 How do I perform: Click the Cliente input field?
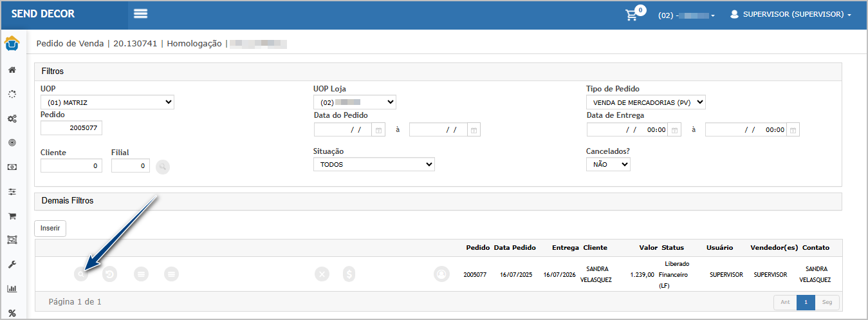pos(71,166)
